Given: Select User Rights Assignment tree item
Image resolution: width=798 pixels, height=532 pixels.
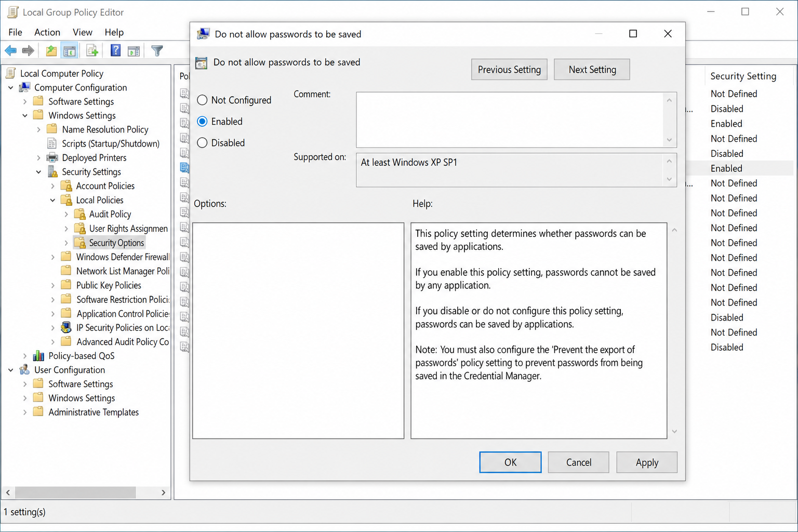Looking at the screenshot, I should click(128, 229).
